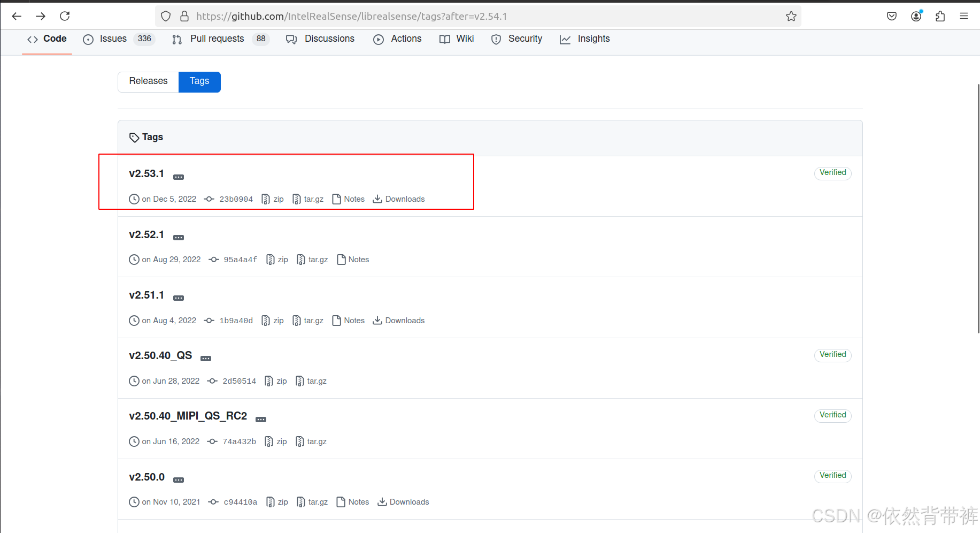Expand the v2.53.1 ellipsis details
This screenshot has width=980, height=533.
pos(179,177)
